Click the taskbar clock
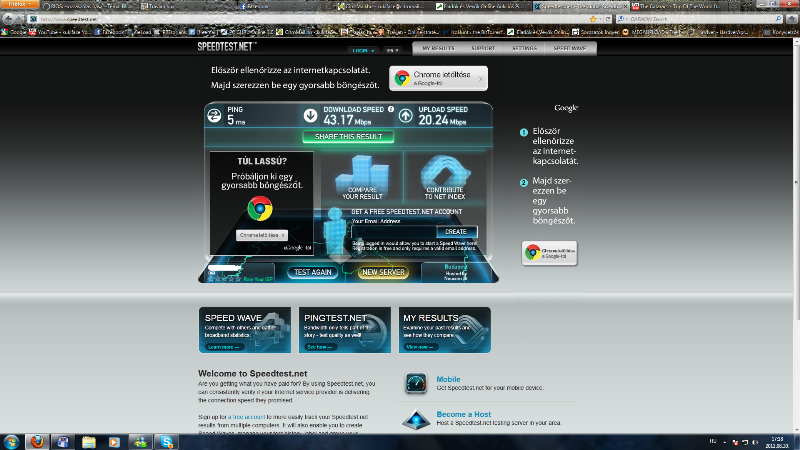This screenshot has height=450, width=800. pyautogui.click(x=777, y=442)
